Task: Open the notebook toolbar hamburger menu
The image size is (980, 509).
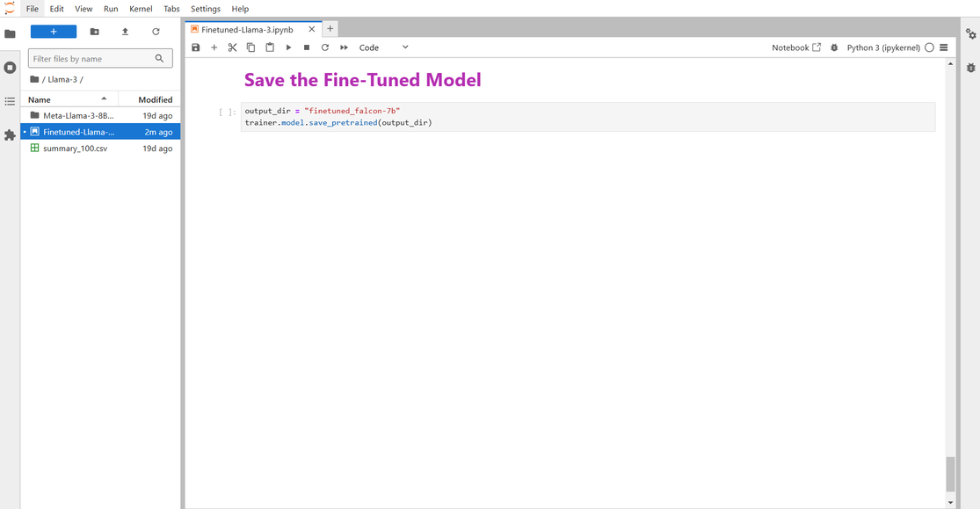Action: (x=944, y=47)
